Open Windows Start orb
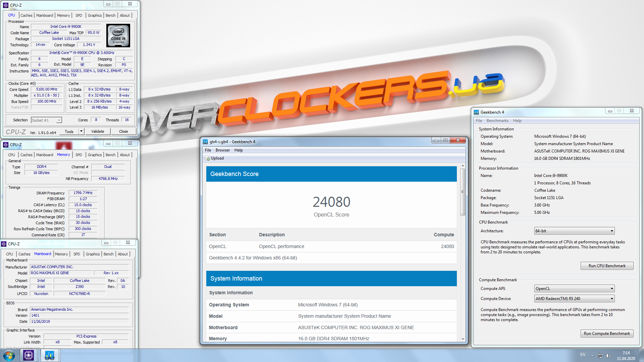This screenshot has width=644, height=362. pos(9,355)
